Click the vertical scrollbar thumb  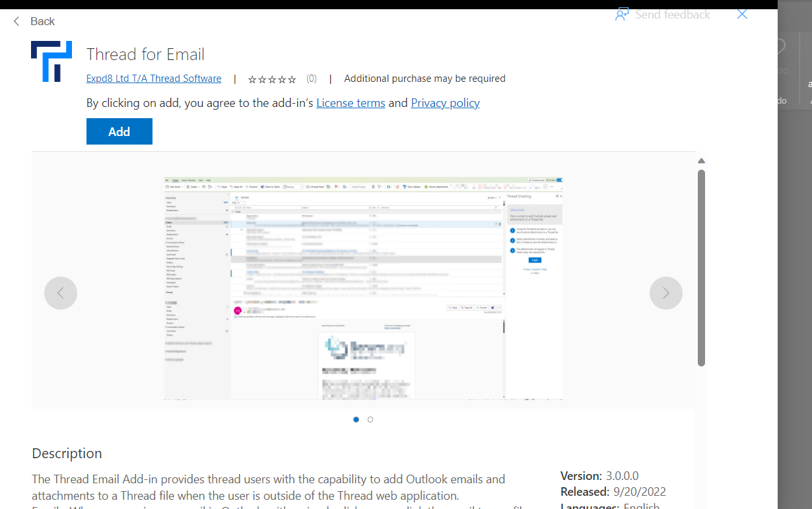click(702, 267)
